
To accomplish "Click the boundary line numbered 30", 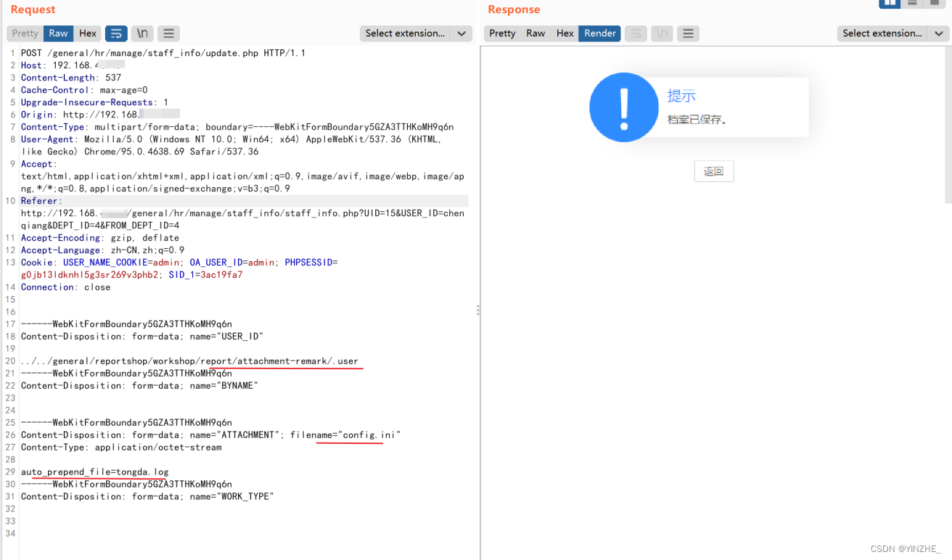I will [126, 485].
